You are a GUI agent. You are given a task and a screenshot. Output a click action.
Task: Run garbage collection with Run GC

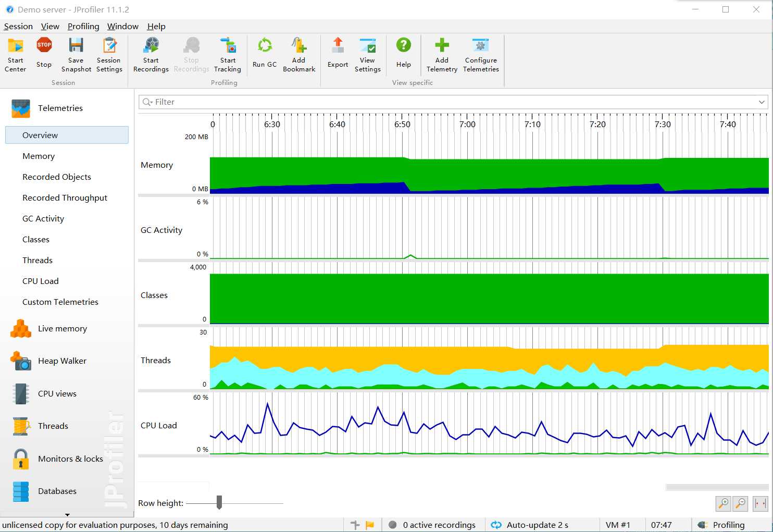(x=265, y=53)
